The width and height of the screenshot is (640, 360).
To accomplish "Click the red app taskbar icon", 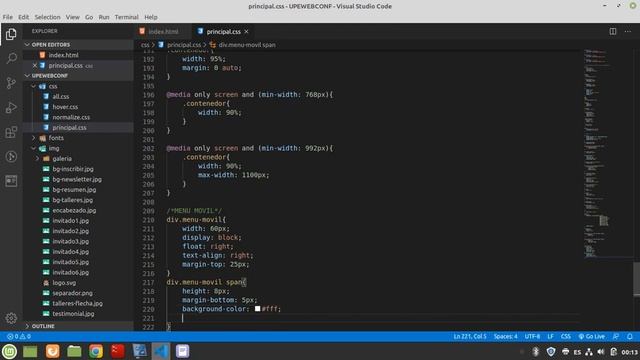I will 118,351.
